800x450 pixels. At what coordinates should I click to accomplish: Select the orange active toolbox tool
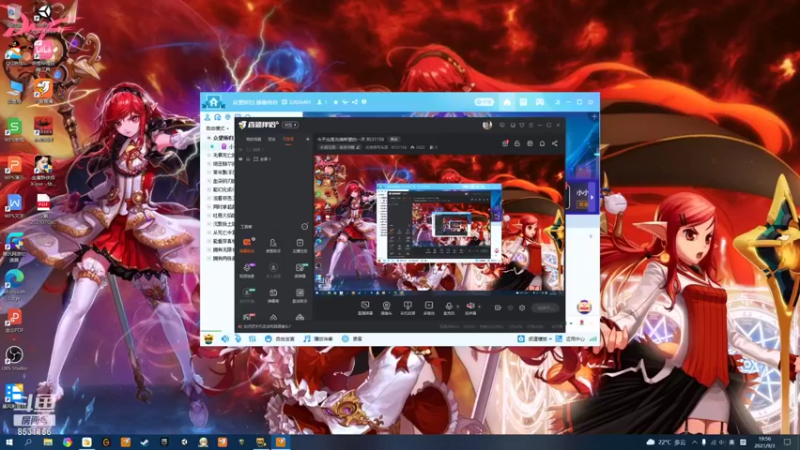[247, 245]
